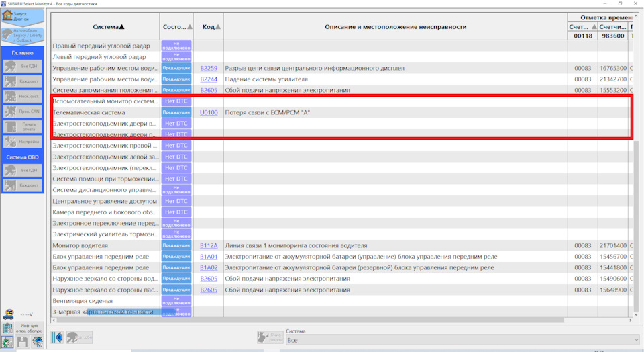
Task: Click the Падение системы усилителя description
Action: point(266,79)
